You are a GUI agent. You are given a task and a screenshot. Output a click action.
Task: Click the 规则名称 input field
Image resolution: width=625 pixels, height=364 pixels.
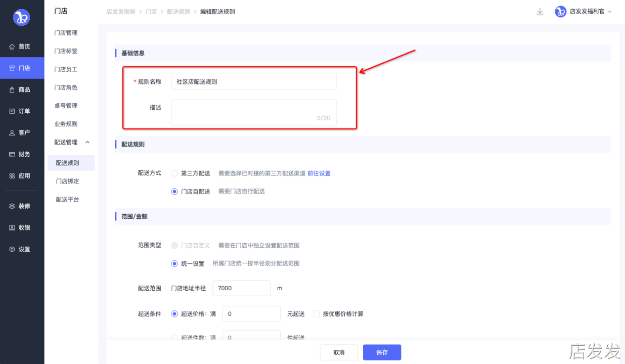tap(254, 81)
